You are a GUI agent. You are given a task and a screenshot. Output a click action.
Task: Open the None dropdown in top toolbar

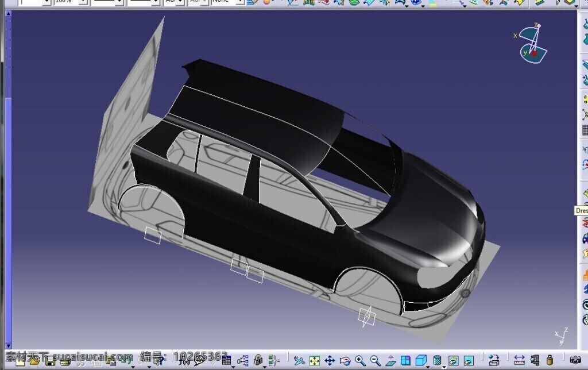click(239, 2)
